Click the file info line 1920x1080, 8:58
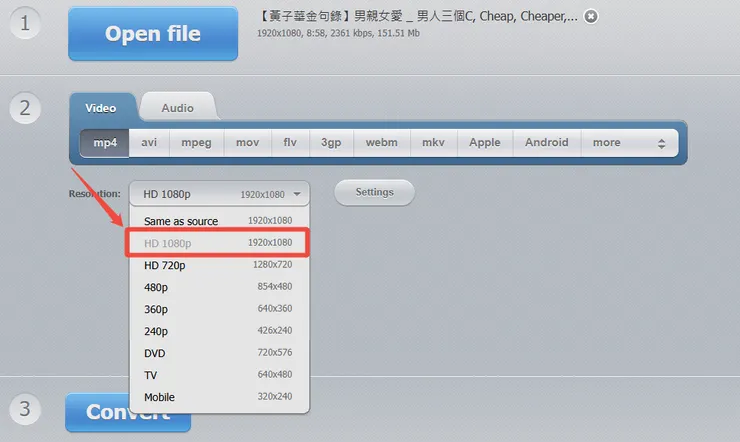This screenshot has width=740, height=442. 338,33
